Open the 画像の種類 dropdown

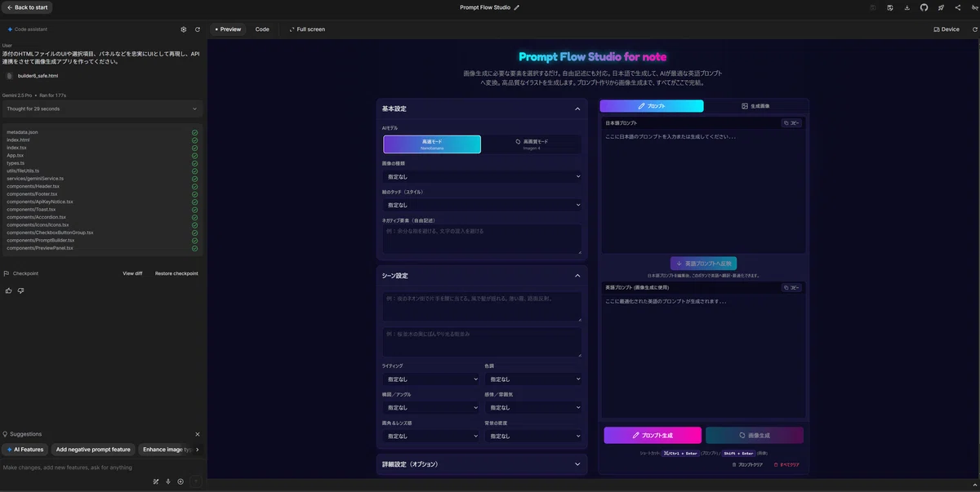pos(482,176)
